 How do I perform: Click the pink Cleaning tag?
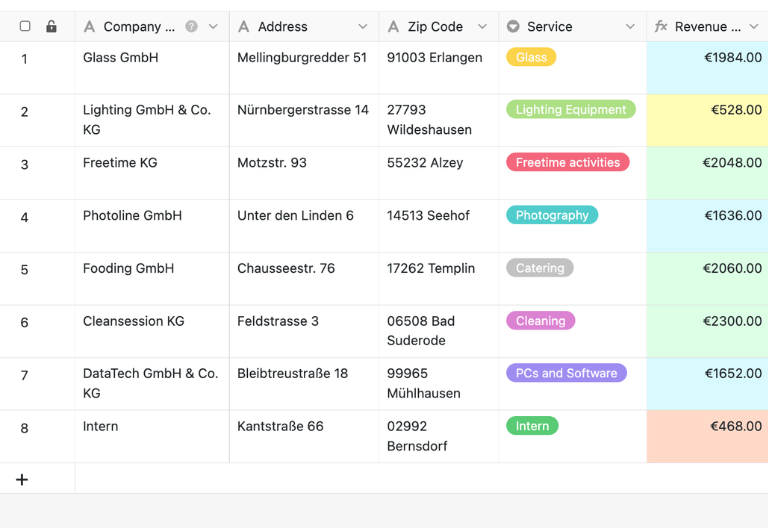click(541, 321)
